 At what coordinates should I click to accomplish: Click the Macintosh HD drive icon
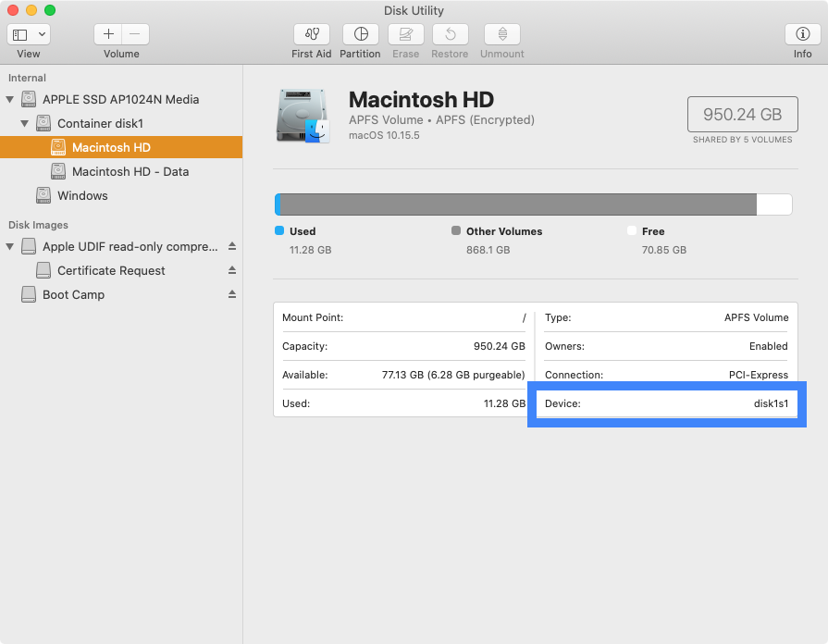[303, 116]
